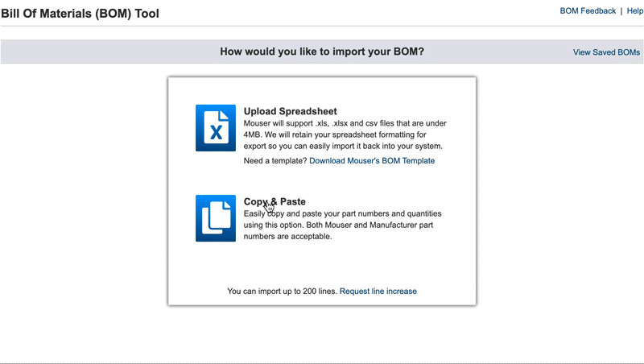Screen dimensions: 644x364
Task: Click the 'Need a template?' text
Action: click(275, 160)
